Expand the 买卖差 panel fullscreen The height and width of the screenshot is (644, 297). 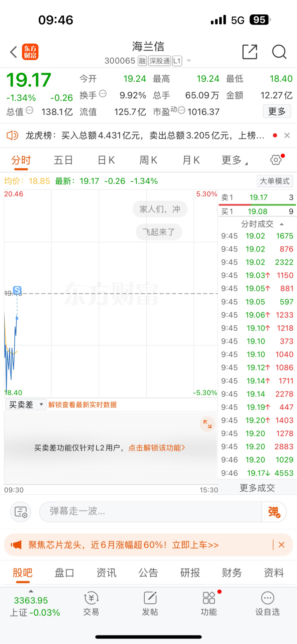coord(207,424)
